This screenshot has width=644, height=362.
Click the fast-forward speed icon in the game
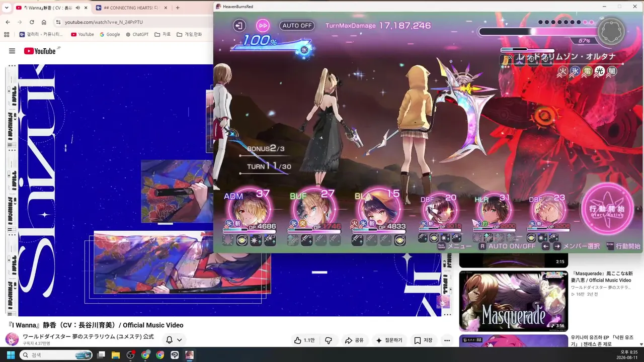pos(263,25)
